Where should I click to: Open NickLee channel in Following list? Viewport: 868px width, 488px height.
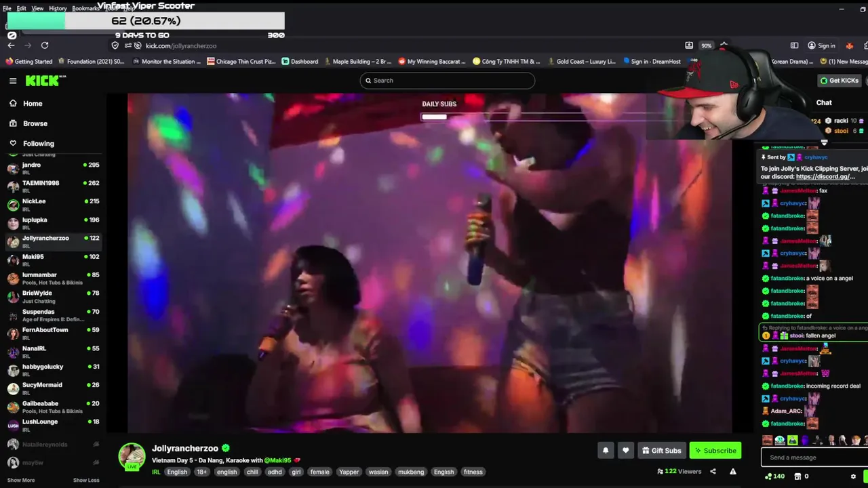53,204
